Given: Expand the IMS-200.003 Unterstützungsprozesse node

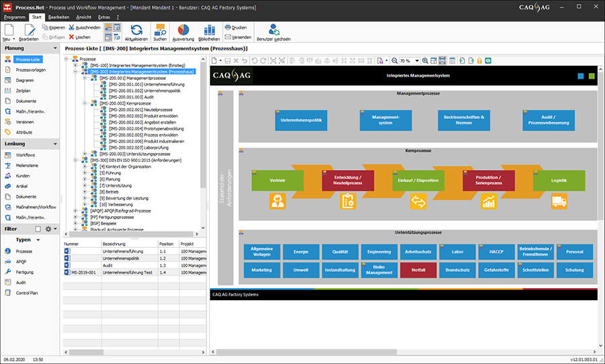Looking at the screenshot, I should [x=85, y=154].
